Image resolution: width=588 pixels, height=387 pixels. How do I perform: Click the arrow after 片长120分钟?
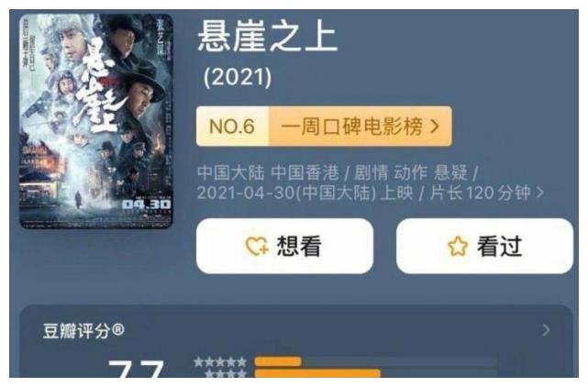pos(540,193)
